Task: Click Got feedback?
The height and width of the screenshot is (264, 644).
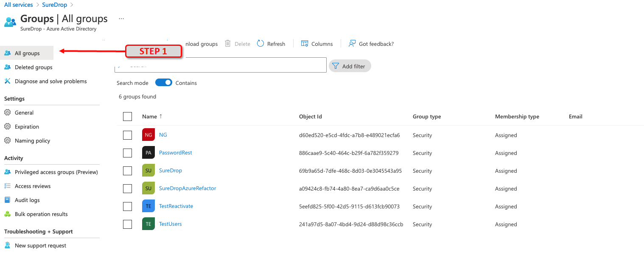Action: pyautogui.click(x=371, y=44)
